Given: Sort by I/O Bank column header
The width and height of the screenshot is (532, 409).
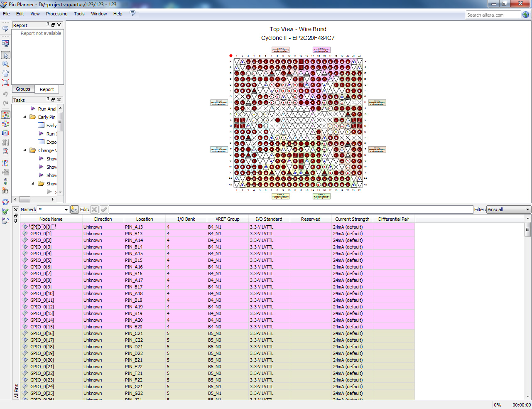Looking at the screenshot, I should pos(186,219).
